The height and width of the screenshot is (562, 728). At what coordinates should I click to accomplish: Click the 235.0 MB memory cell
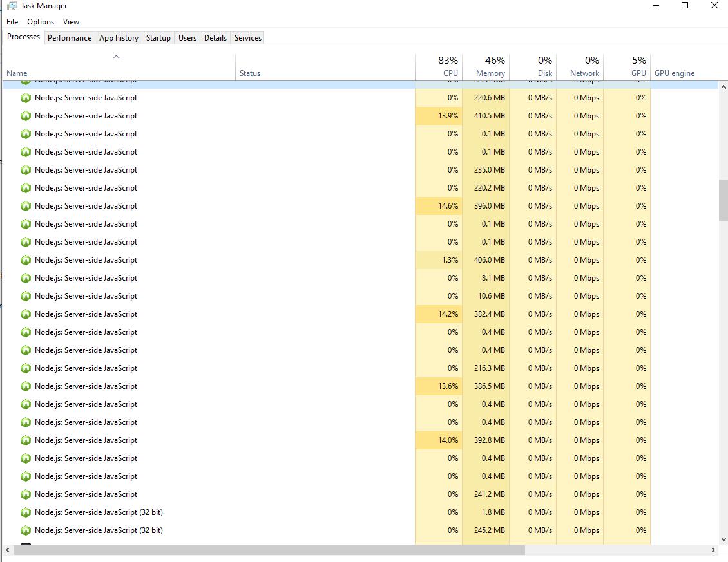click(x=486, y=170)
